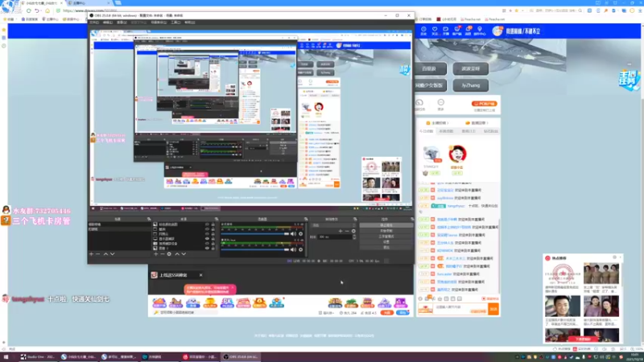Open the 帮助 menu in OBS
This screenshot has height=362, width=644.
click(x=189, y=23)
